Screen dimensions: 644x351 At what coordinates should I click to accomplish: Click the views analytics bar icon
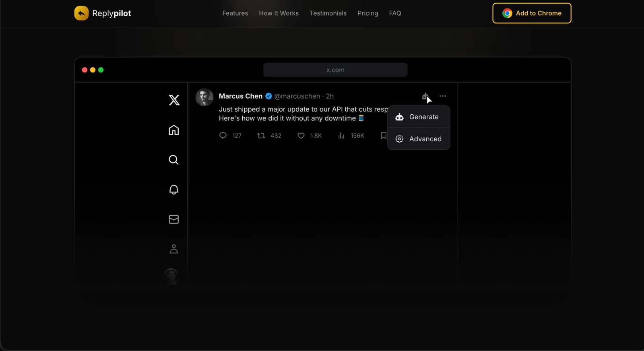(341, 136)
